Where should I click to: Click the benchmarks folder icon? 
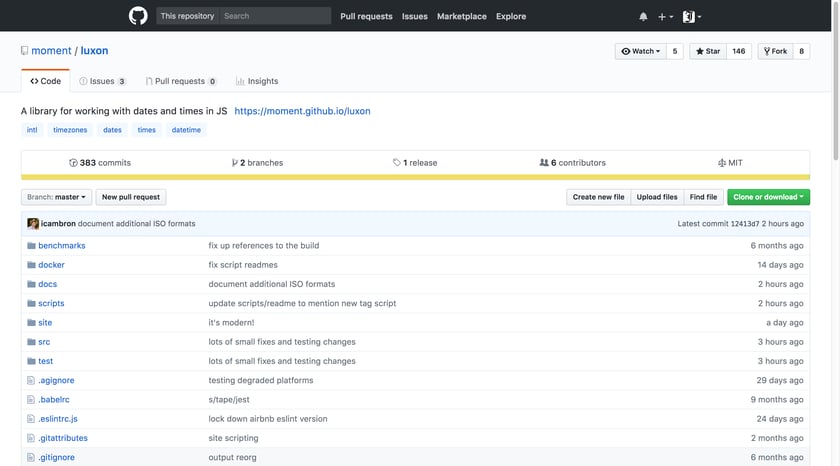[x=31, y=245]
